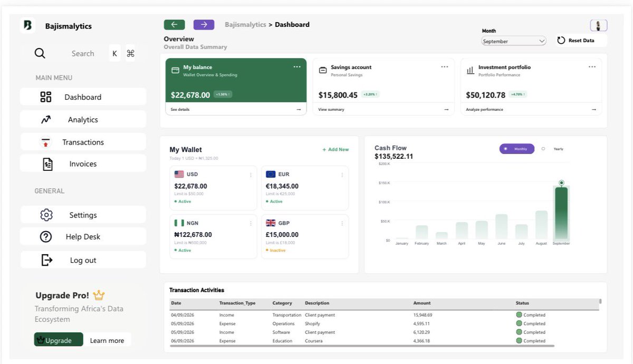Click Bajismalytics breadcrumb link
This screenshot has height=364, width=633.
click(x=245, y=25)
